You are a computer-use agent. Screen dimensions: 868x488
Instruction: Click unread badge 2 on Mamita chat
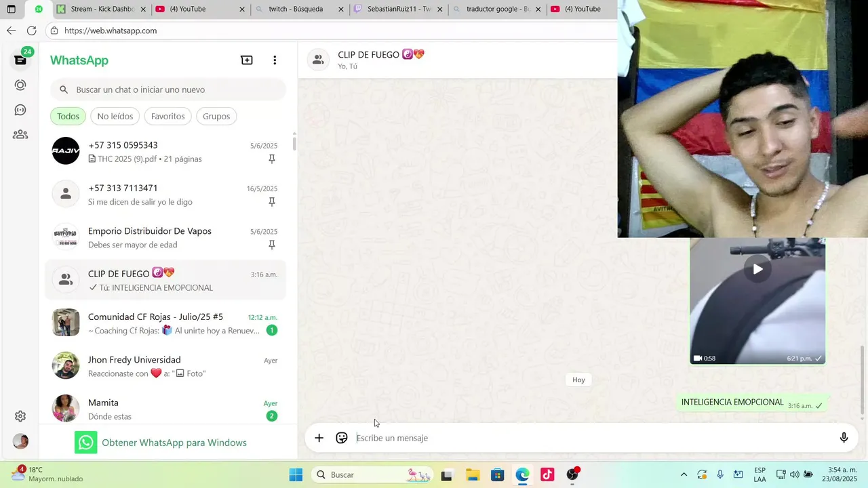272,416
